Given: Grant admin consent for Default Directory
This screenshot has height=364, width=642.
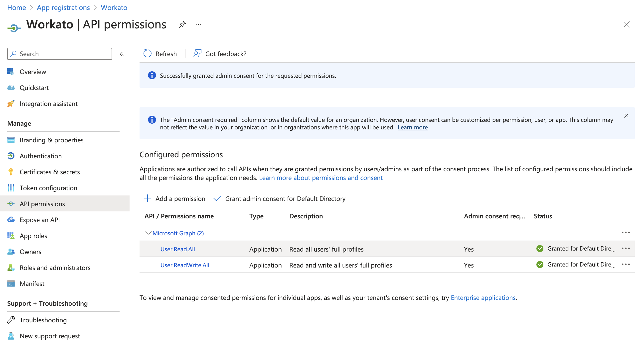Looking at the screenshot, I should pos(285,198).
